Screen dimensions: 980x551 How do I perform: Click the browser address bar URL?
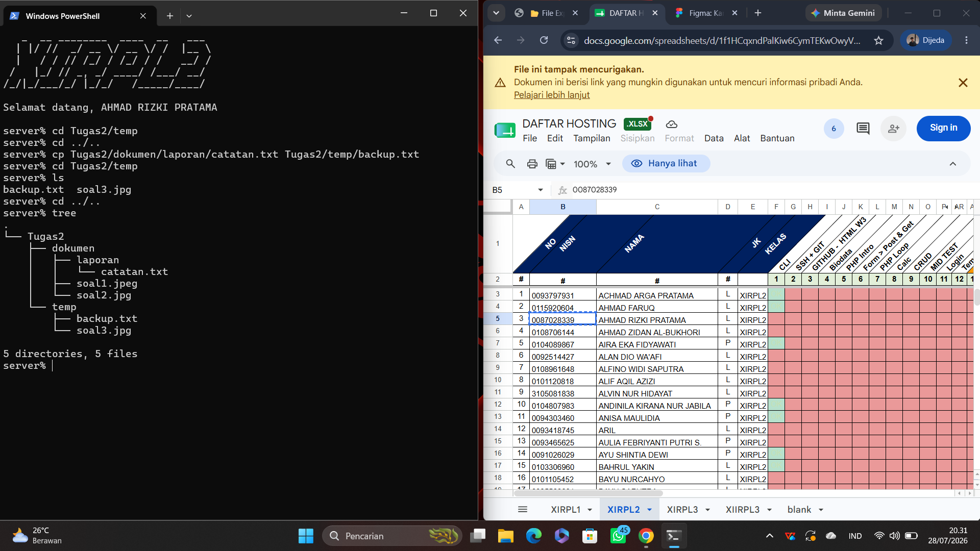[722, 40]
